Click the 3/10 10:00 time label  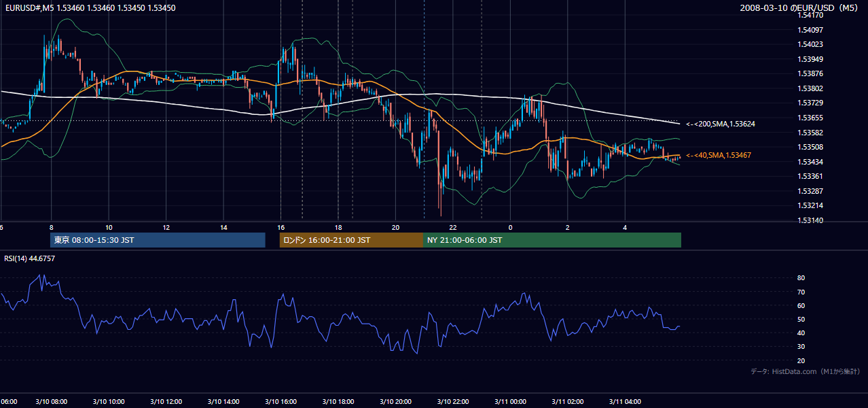coord(109,402)
